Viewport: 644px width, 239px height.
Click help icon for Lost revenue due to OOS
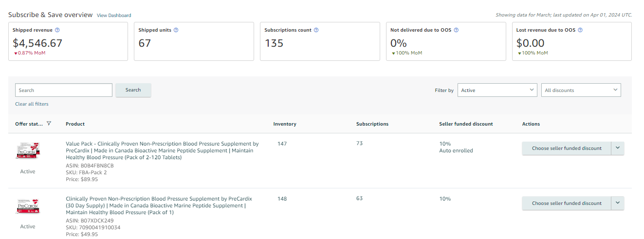coord(580,30)
